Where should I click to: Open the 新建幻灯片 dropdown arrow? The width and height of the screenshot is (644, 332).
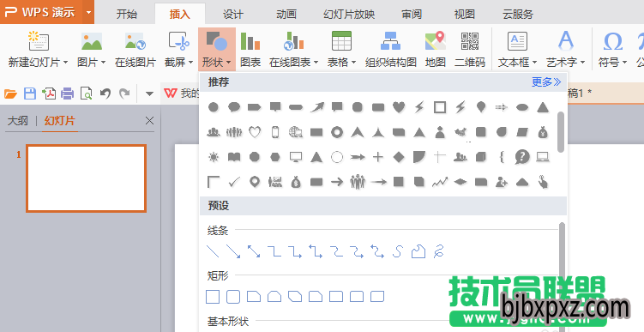pos(66,63)
